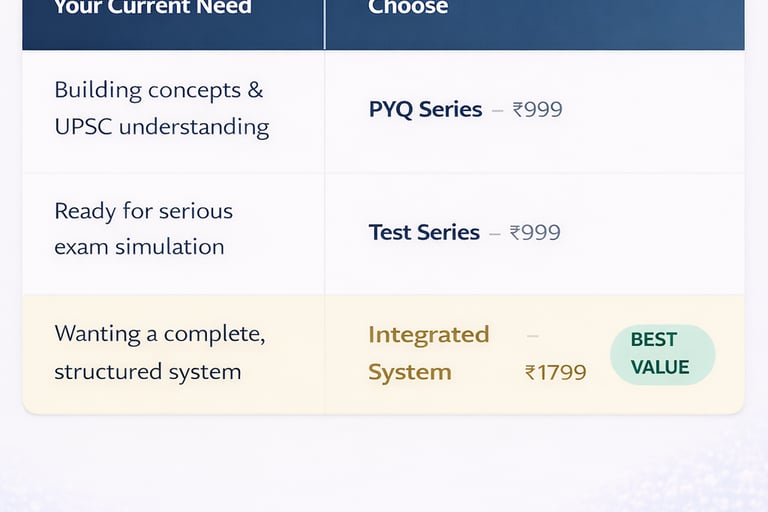The width and height of the screenshot is (768, 512).
Task: Click 'structured system' text line
Action: point(147,372)
